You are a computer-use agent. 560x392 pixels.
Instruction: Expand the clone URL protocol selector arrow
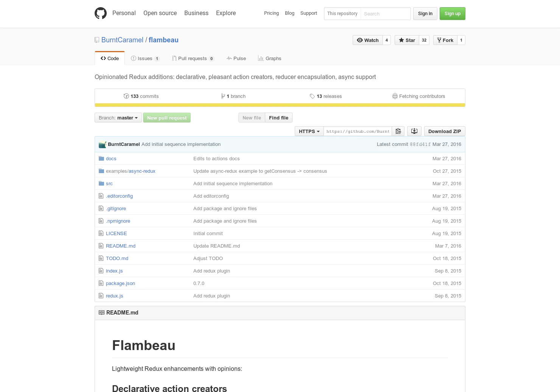(318, 131)
